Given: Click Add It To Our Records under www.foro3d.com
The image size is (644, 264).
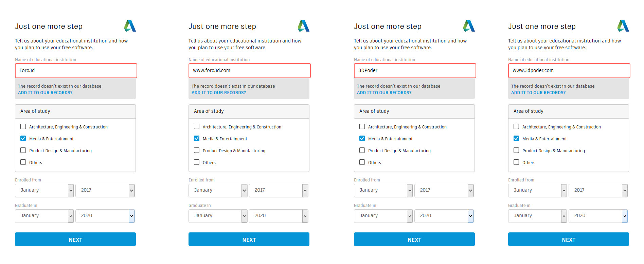Looking at the screenshot, I should coord(219,93).
